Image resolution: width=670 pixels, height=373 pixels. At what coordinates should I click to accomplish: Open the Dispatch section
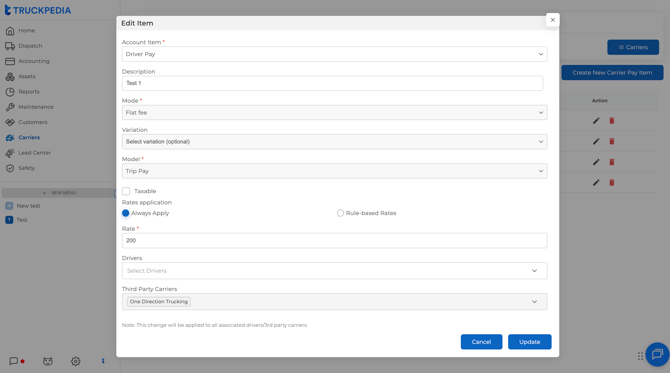click(30, 46)
